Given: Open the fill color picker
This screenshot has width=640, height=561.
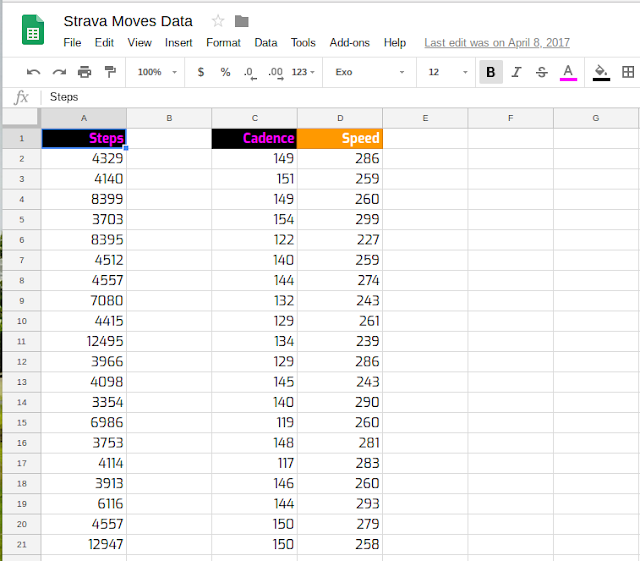Looking at the screenshot, I should (x=601, y=73).
